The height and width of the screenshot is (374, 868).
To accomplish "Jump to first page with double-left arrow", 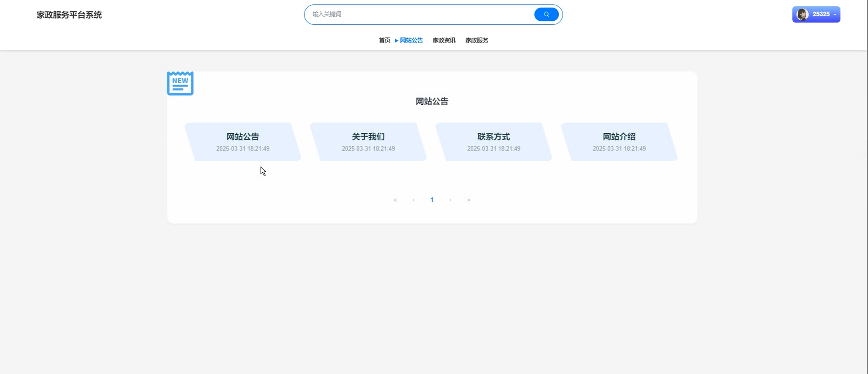I will [x=395, y=200].
